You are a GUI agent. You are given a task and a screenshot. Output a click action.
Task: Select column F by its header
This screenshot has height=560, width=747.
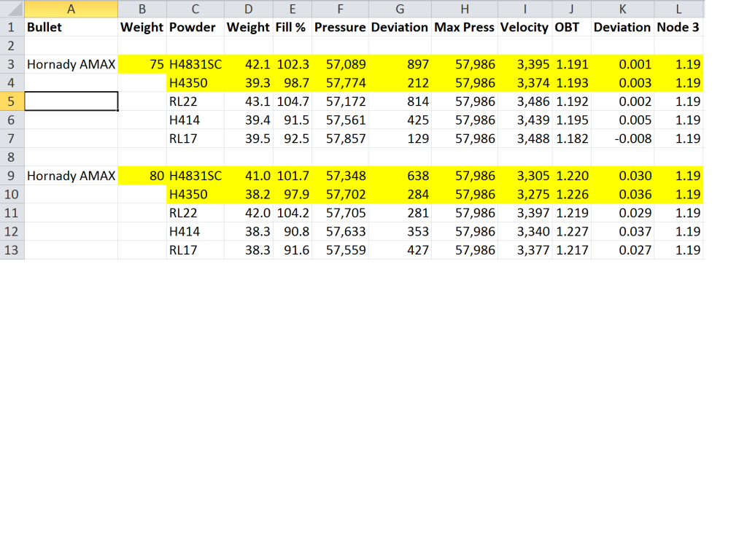coord(340,9)
